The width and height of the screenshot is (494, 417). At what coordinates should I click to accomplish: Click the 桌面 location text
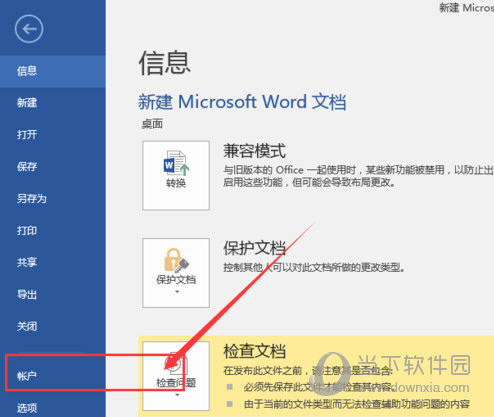coord(152,124)
